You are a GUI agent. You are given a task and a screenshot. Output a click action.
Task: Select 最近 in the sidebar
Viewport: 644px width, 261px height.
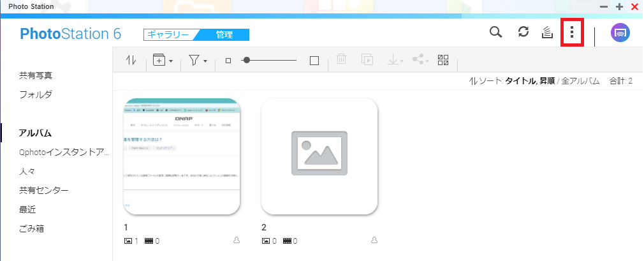point(27,209)
